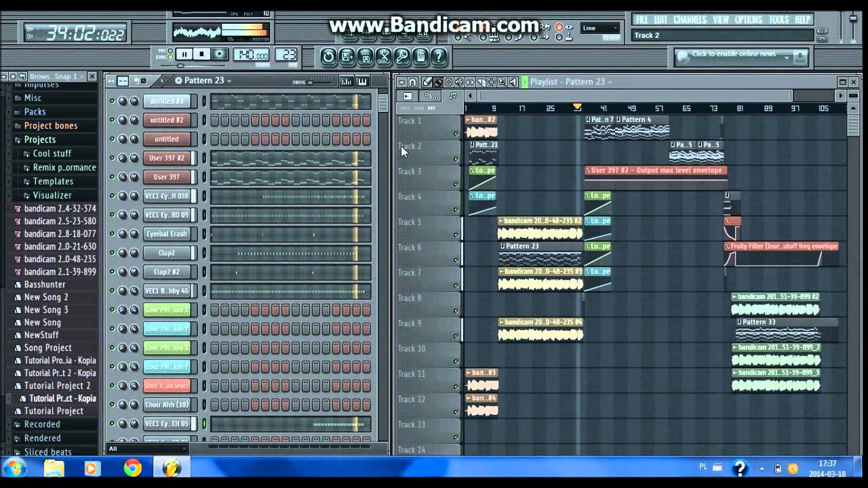Click the Choir Ahh (10) channel button
The width and height of the screenshot is (868, 488).
point(167,405)
